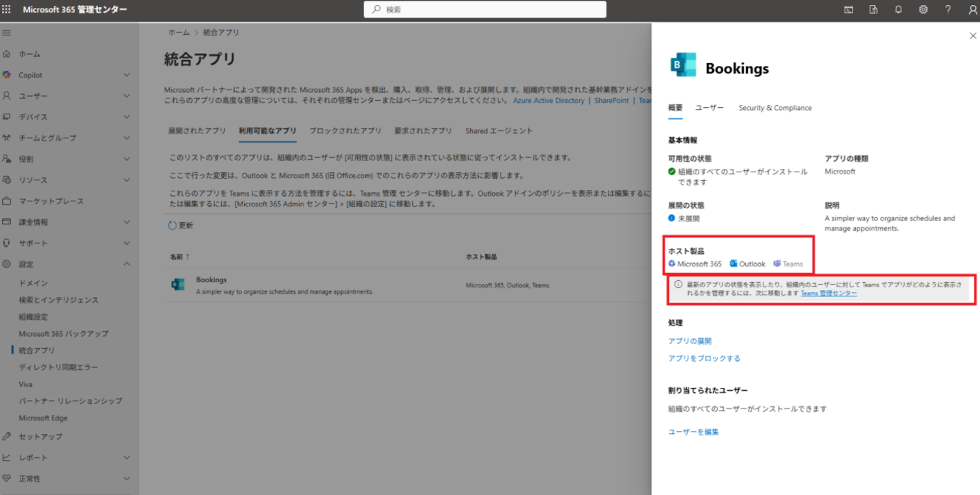Open 組織設定 in the sidebar
This screenshot has width=980, height=495.
pyautogui.click(x=33, y=317)
